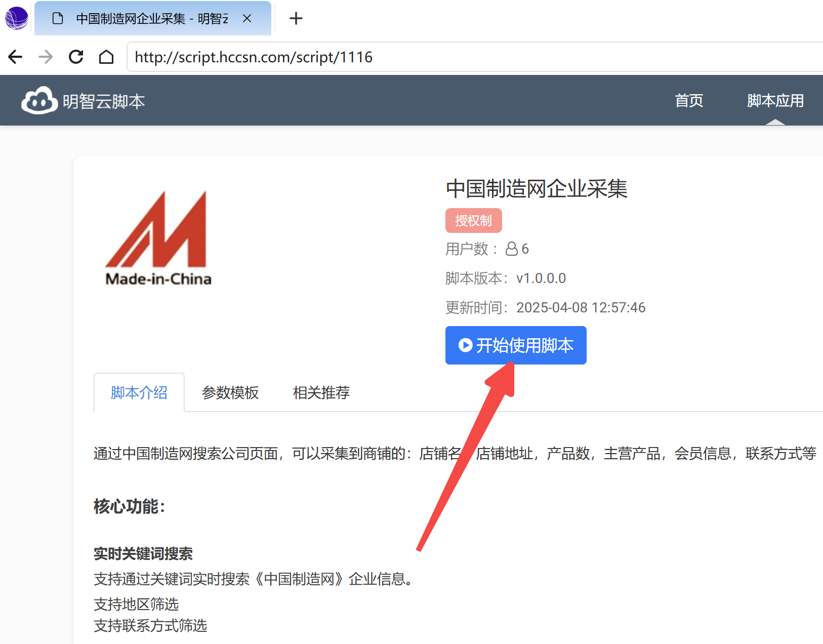
Task: Open a new browser tab
Action: pyautogui.click(x=296, y=19)
